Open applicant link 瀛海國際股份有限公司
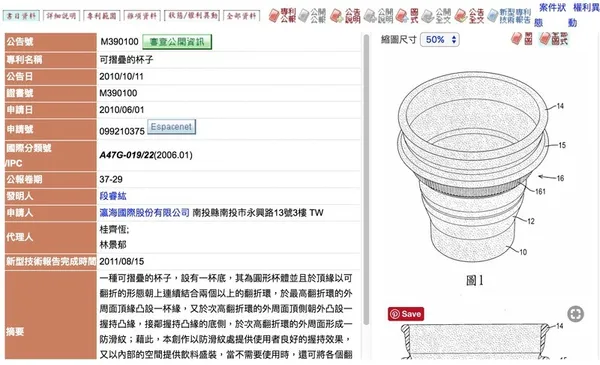 coord(144,213)
